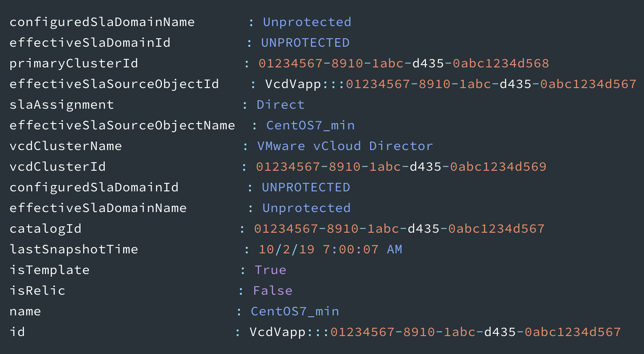The height and width of the screenshot is (354, 644).
Task: Click the VMware vCloud Director text
Action: click(345, 146)
